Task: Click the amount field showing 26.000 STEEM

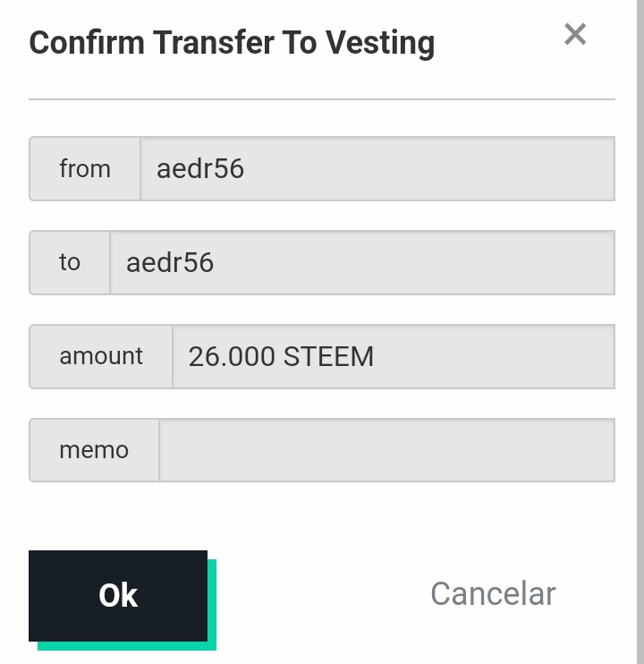Action: 393,356
